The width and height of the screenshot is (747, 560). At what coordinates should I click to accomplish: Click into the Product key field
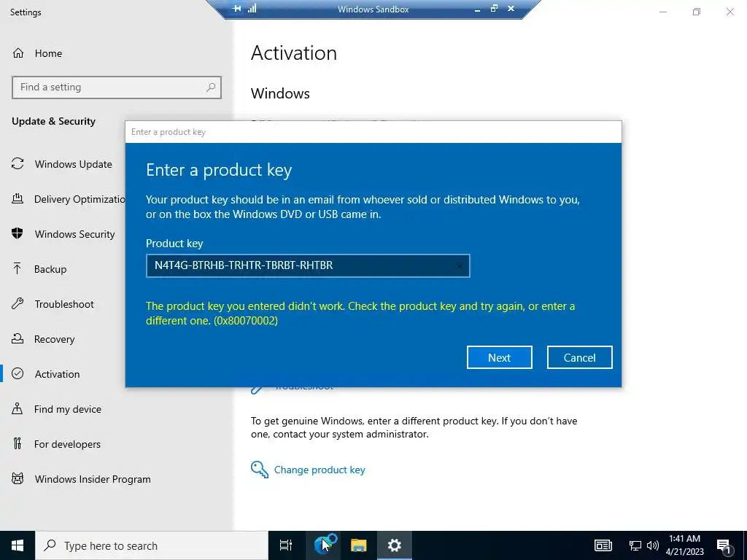(308, 265)
